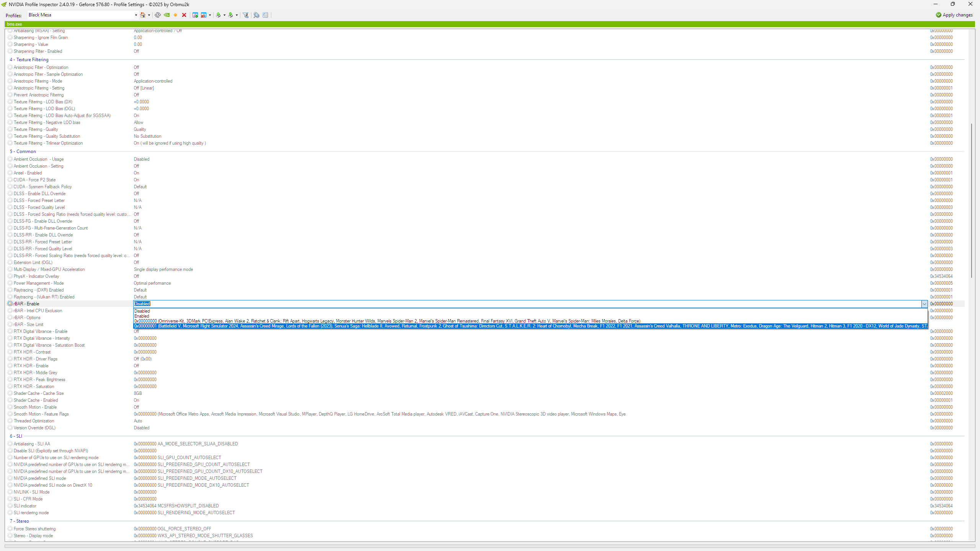This screenshot has height=551, width=980.
Task: Click the gear icon beside Threaded Optimization
Action: pyautogui.click(x=10, y=421)
